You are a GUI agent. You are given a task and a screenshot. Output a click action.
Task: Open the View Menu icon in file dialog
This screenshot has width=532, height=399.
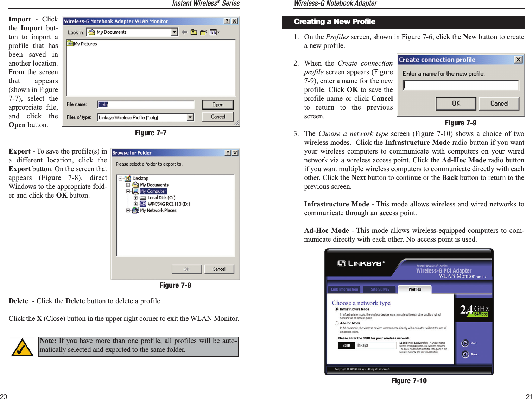[214, 32]
